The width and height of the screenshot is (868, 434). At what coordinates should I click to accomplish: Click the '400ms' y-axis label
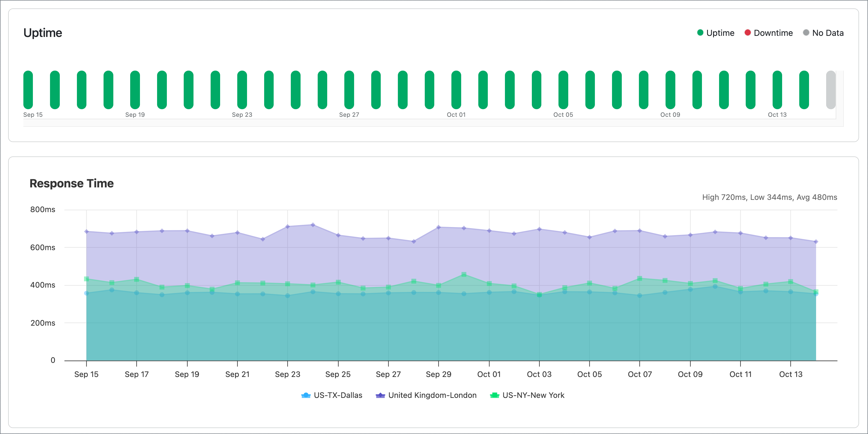pos(43,285)
